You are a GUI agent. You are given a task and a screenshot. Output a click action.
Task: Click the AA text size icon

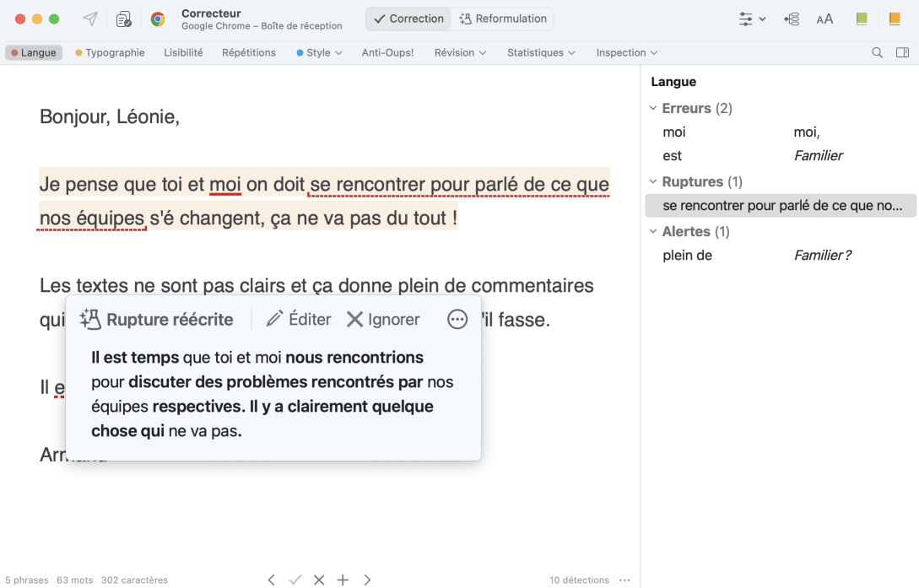click(824, 18)
